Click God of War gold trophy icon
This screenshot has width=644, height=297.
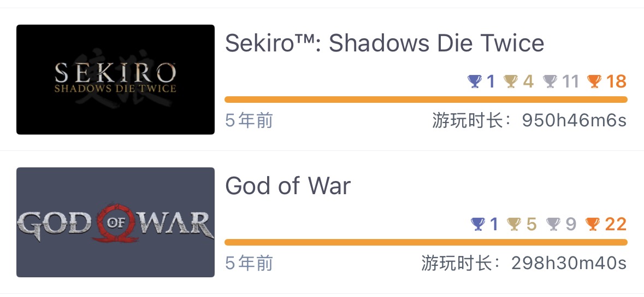tap(514, 224)
